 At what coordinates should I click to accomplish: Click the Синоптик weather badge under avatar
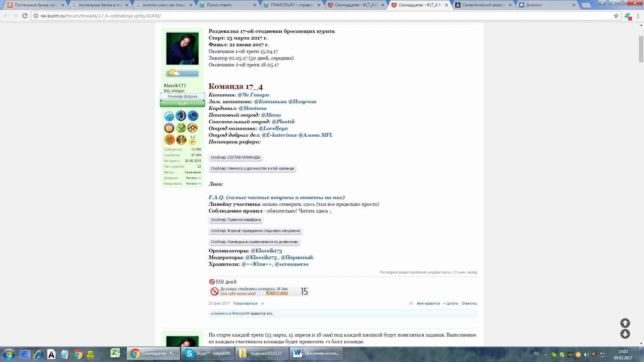point(182,73)
